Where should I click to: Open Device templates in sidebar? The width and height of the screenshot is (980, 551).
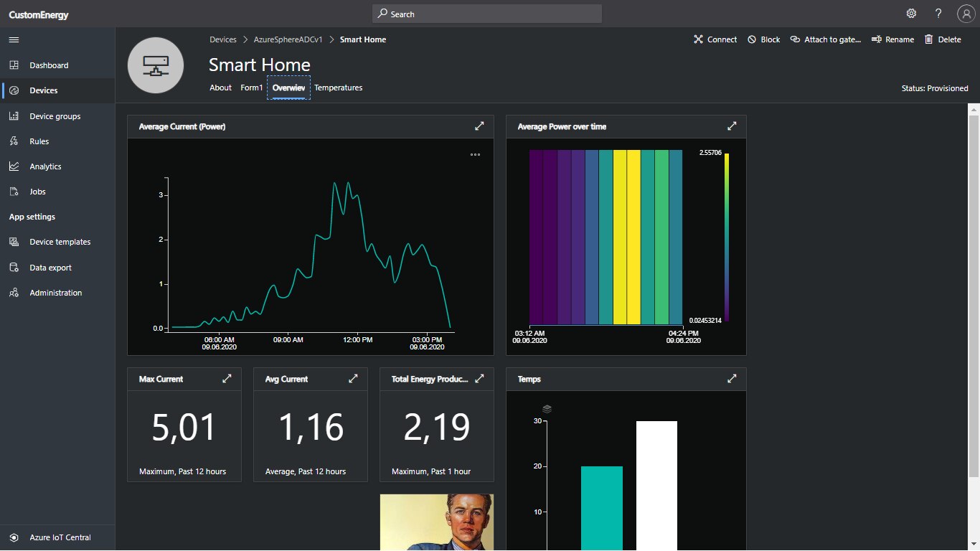coord(60,242)
